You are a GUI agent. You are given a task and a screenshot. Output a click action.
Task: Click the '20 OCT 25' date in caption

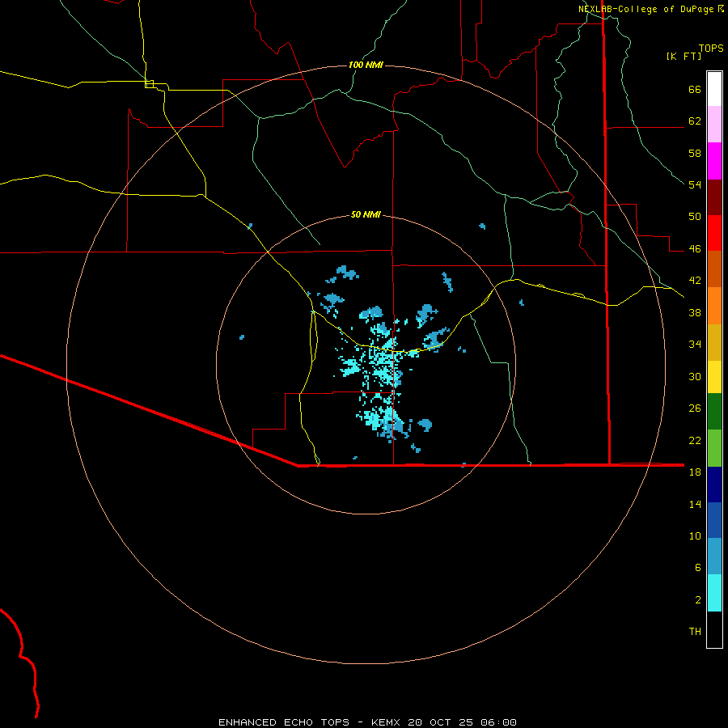tap(440, 722)
